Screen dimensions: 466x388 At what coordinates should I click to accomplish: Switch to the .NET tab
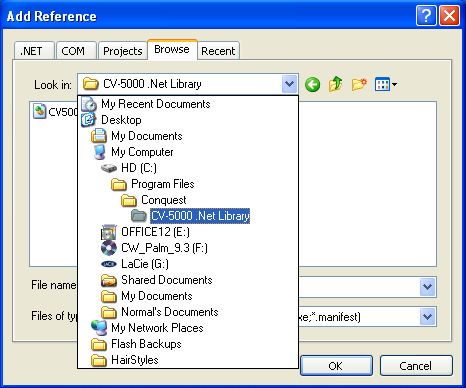tap(34, 51)
